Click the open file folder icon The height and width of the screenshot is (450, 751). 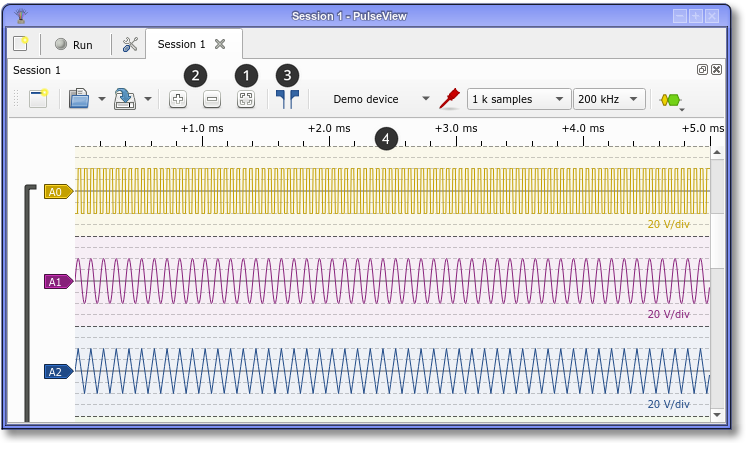(80, 99)
